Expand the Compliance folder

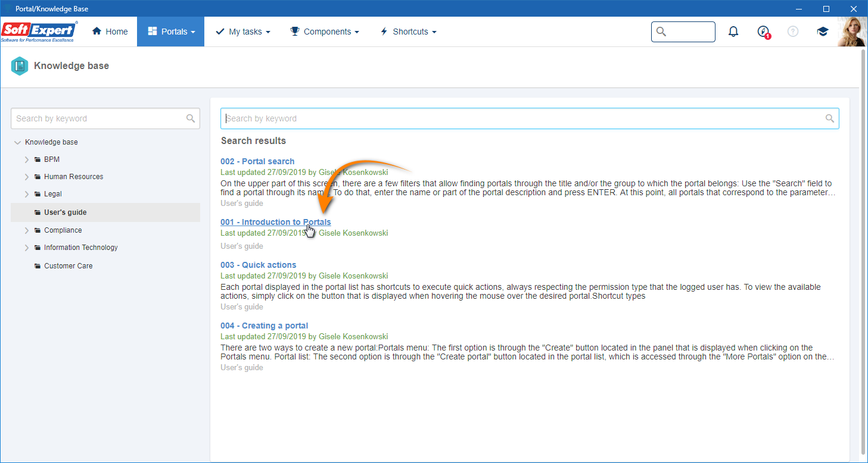26,230
